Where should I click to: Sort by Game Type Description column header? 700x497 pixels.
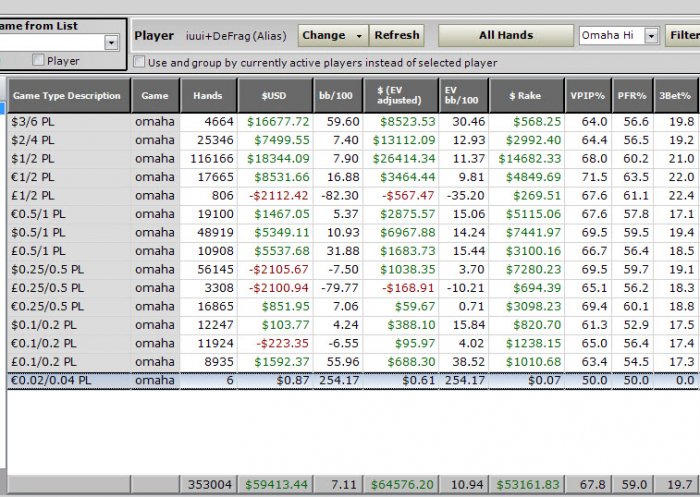pos(68,96)
